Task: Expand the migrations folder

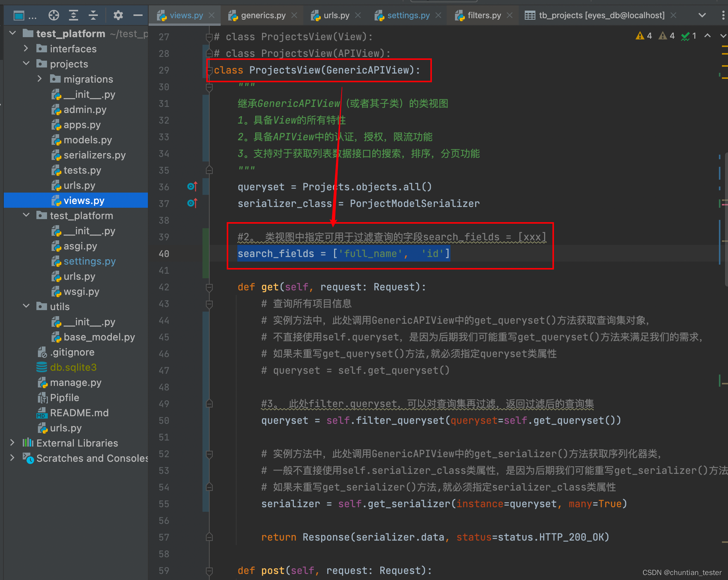Action: click(x=39, y=79)
